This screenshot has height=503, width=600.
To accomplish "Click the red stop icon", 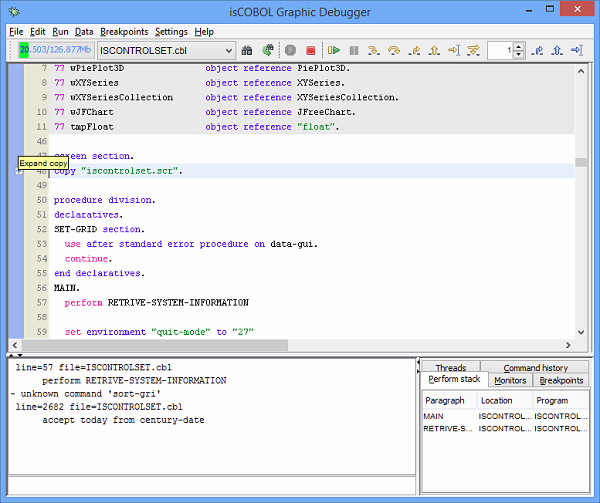I will 311,50.
